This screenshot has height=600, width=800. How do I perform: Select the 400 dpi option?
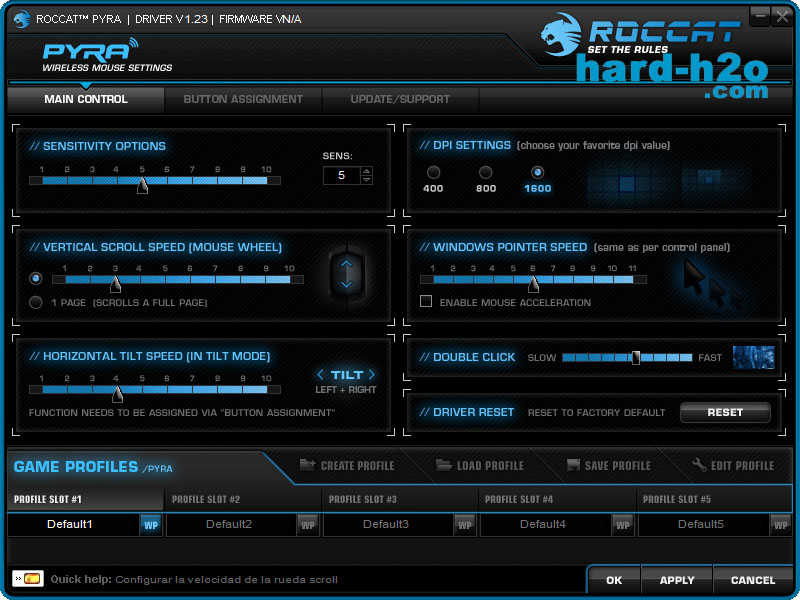coord(433,172)
